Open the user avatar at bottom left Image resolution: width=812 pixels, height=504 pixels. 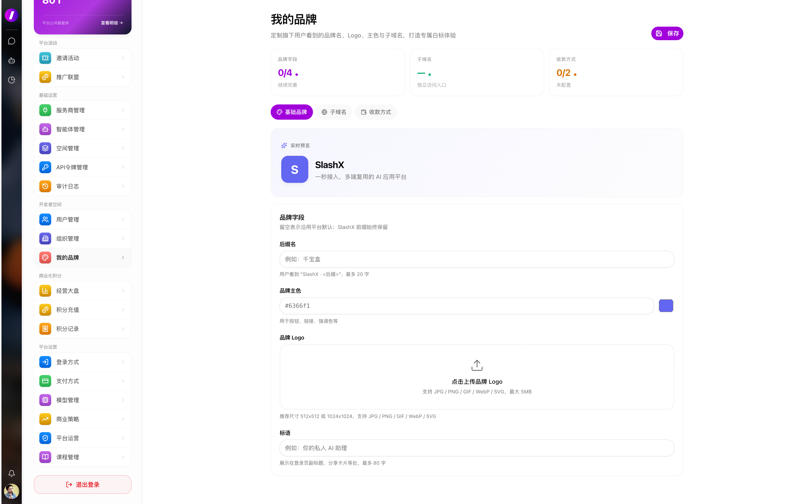tap(12, 491)
